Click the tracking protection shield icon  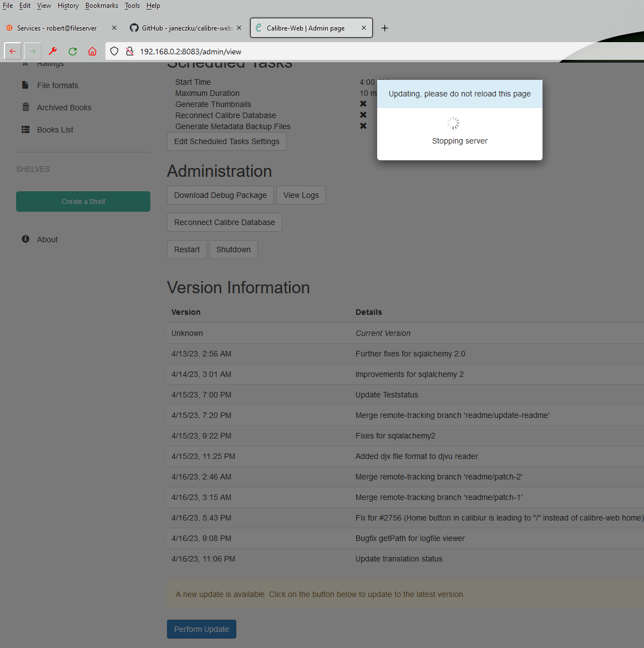[114, 51]
